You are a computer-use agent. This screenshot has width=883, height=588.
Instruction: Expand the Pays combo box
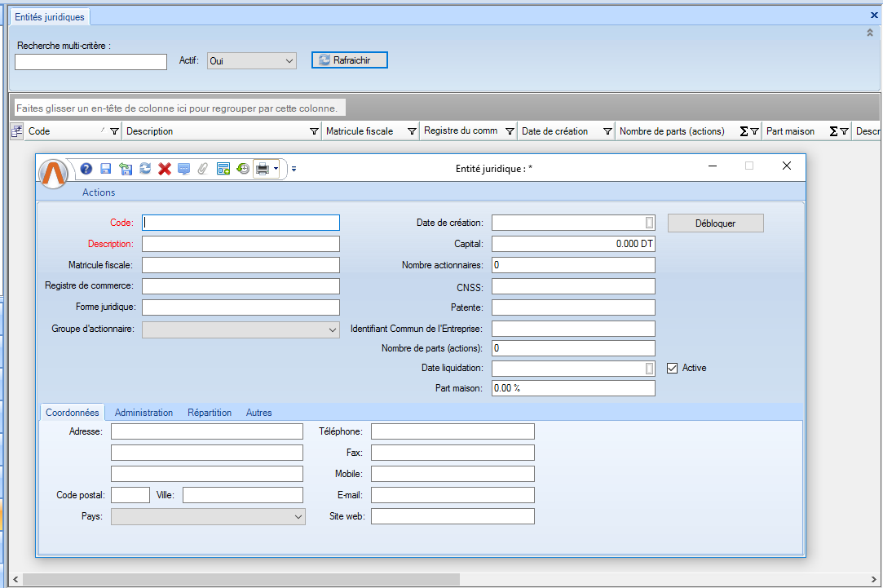point(298,516)
